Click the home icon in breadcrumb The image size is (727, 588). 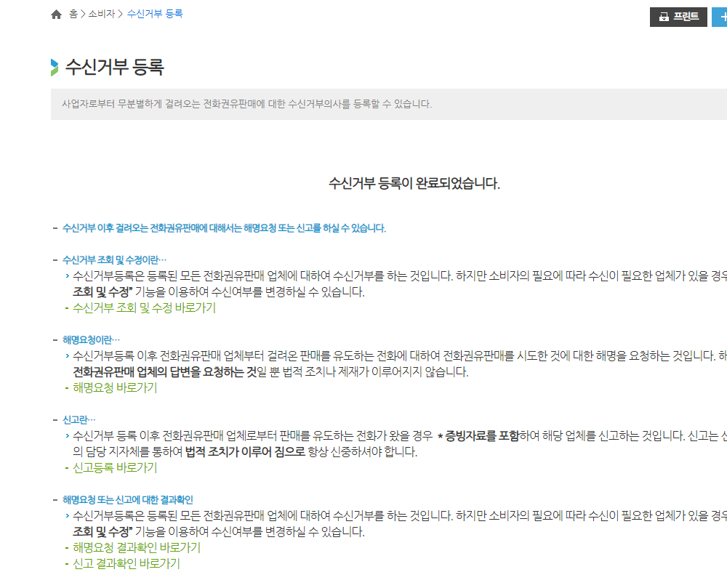click(56, 15)
